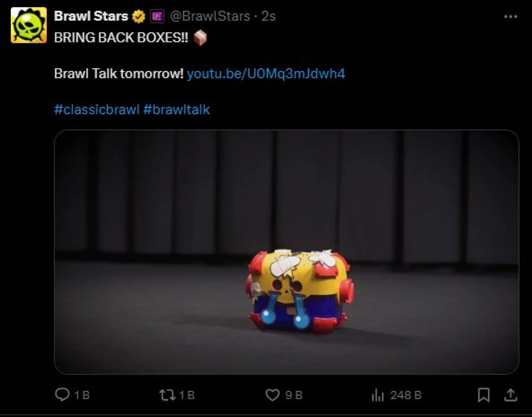532x417 pixels.
Task: Share the tweet using upload arrow
Action: tap(511, 395)
